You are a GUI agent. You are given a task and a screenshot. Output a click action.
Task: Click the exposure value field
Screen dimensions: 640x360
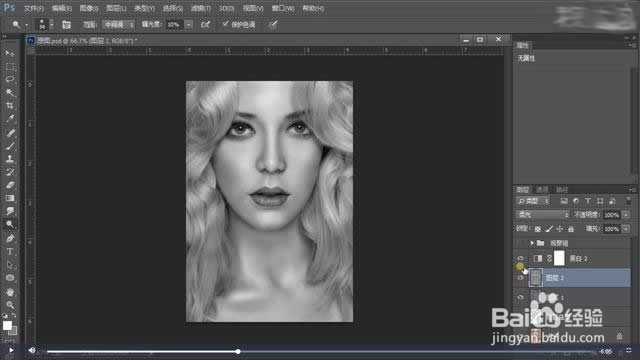175,25
